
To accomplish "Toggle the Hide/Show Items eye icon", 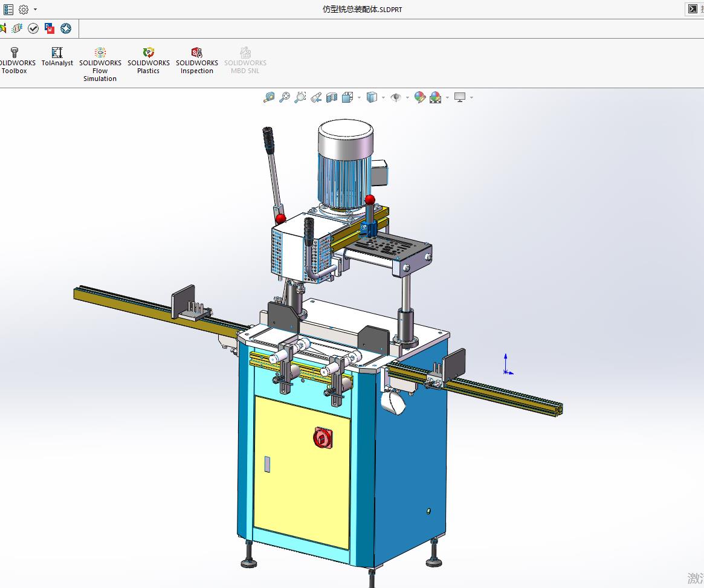I will [396, 97].
